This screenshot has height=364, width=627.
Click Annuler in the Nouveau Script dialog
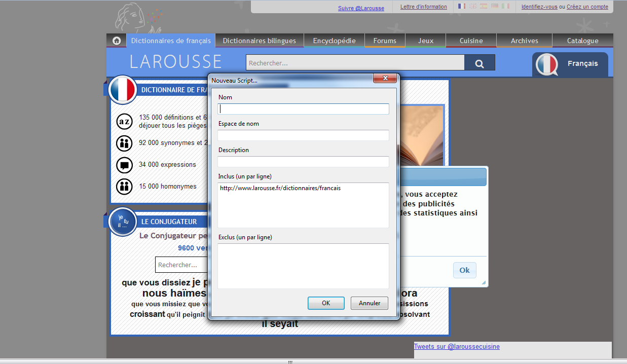pos(370,303)
